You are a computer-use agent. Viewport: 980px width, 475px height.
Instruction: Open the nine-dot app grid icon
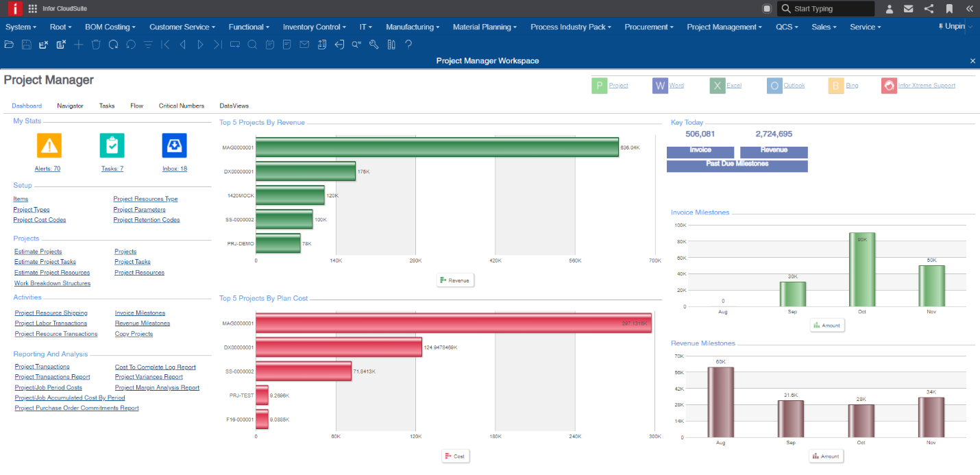tap(33, 8)
